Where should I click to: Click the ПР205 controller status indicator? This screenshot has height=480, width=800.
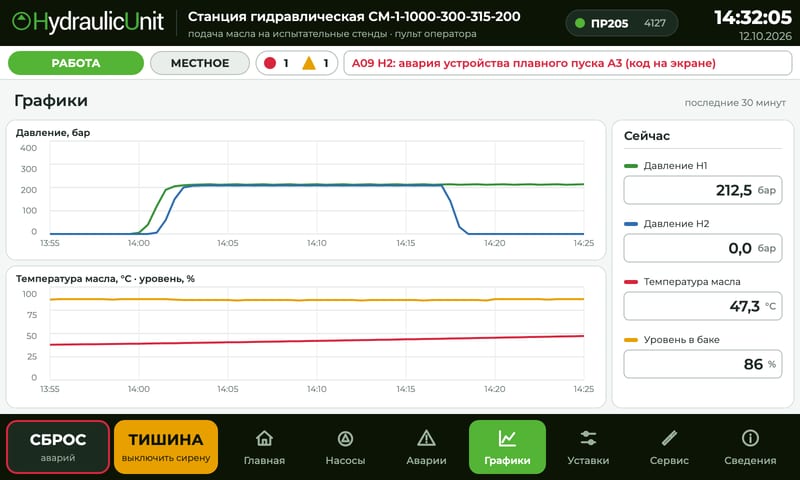pos(621,23)
